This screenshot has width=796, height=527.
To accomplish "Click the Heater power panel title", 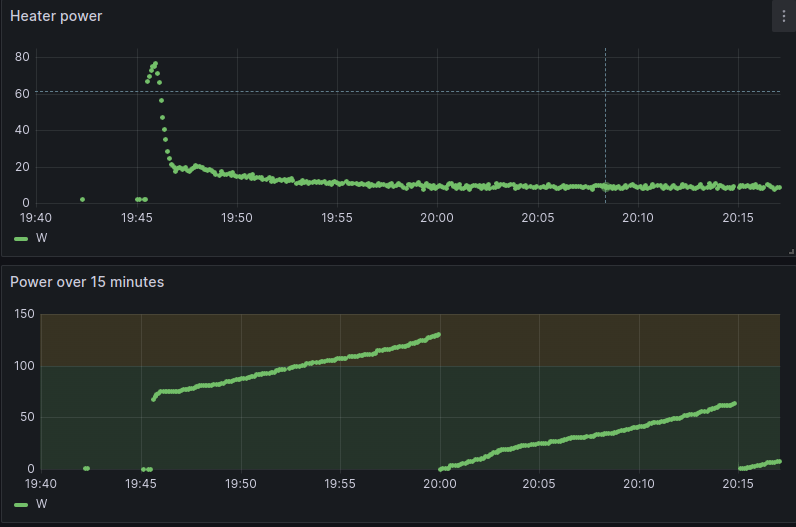I will pyautogui.click(x=56, y=16).
